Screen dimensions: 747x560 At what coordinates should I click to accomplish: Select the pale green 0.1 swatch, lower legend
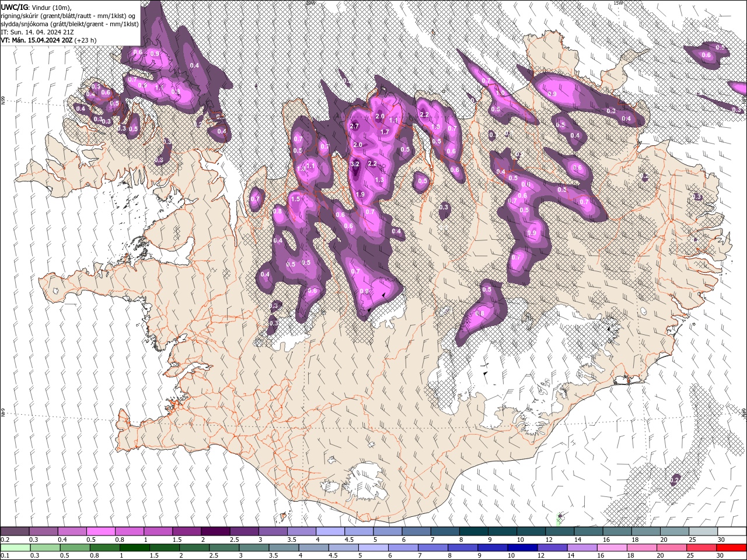pyautogui.click(x=15, y=547)
